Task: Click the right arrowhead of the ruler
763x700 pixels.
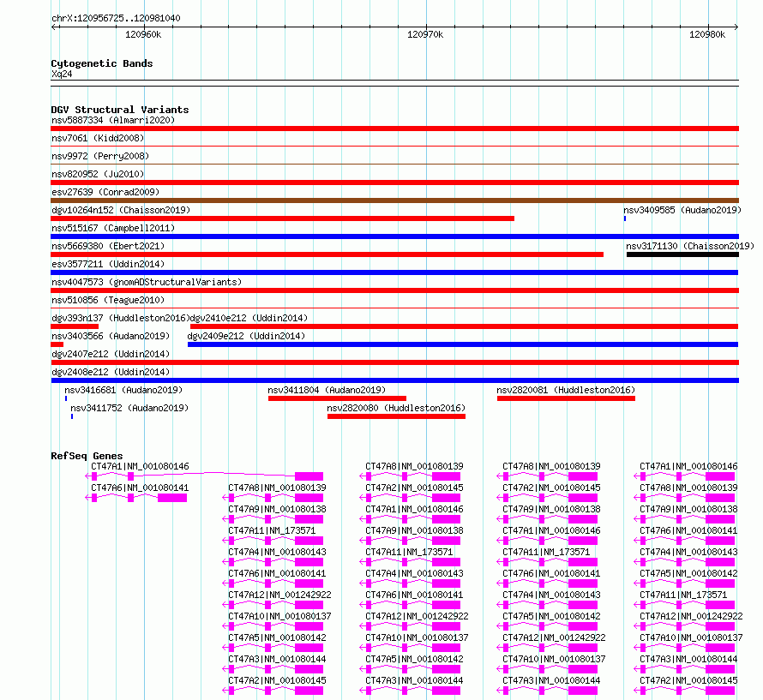Action: point(736,27)
